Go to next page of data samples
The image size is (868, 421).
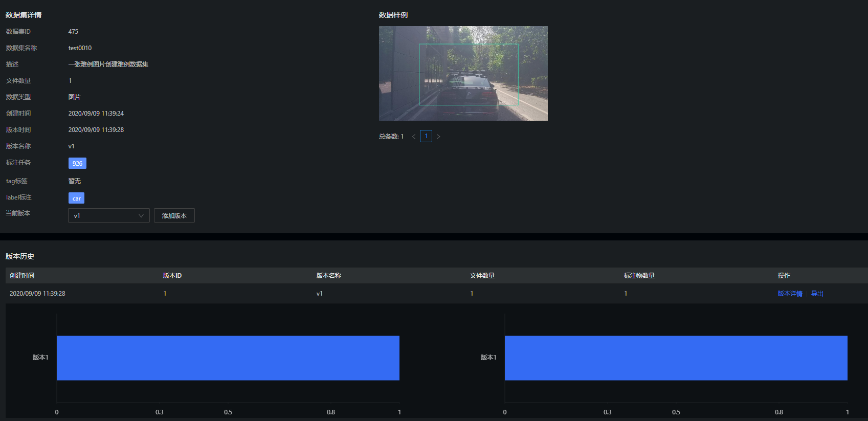pyautogui.click(x=438, y=136)
